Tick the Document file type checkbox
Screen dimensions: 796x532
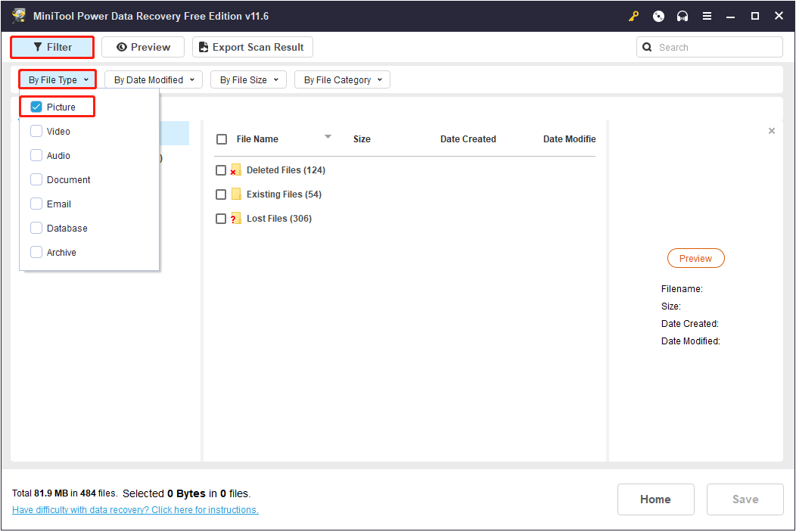[36, 179]
